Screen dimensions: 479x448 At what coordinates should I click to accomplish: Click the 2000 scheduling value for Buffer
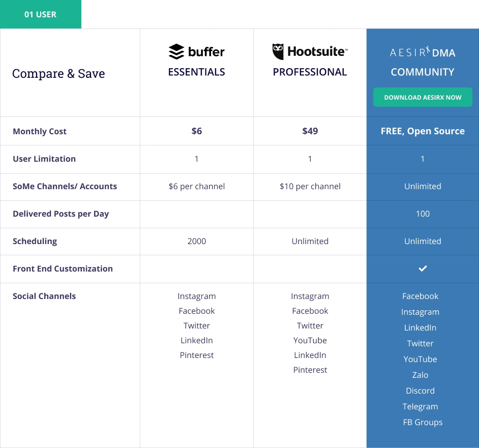pyautogui.click(x=196, y=241)
